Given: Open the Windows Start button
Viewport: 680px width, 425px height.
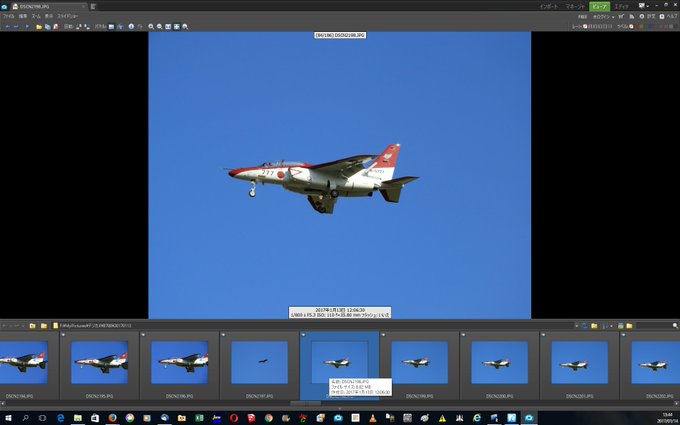Looking at the screenshot, I should click(x=8, y=418).
